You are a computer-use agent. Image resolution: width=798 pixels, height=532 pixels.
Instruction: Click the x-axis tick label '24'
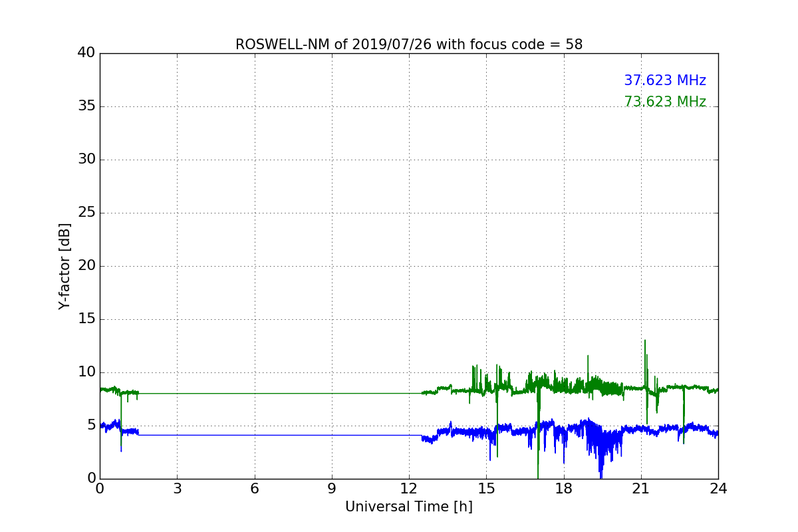click(x=718, y=489)
